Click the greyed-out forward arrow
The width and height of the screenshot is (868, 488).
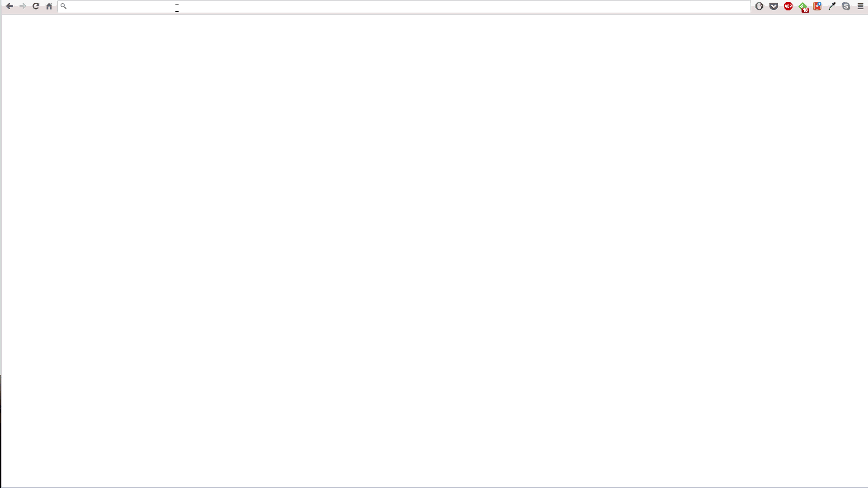23,6
